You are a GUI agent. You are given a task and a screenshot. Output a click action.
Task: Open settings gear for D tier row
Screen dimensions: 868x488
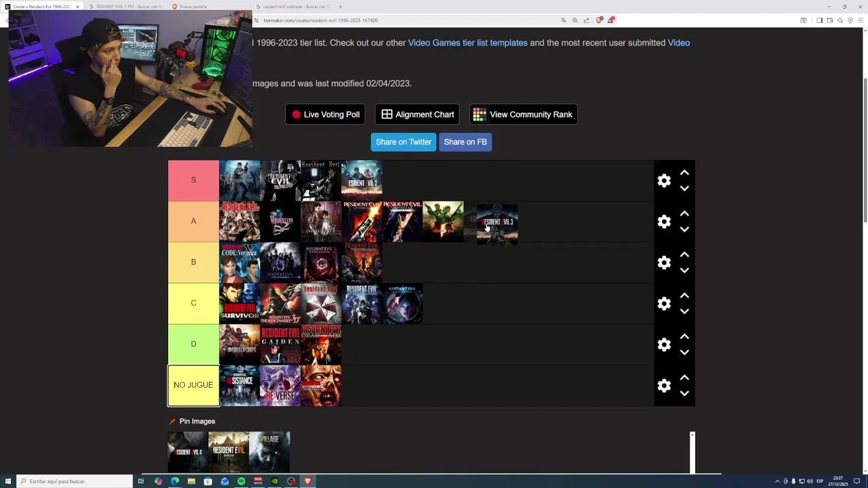664,344
